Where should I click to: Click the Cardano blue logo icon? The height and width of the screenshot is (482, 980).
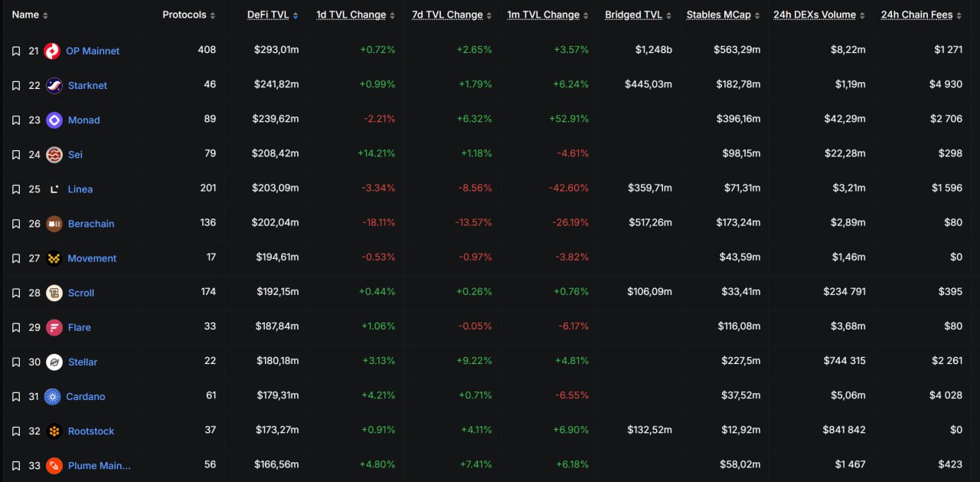click(52, 396)
